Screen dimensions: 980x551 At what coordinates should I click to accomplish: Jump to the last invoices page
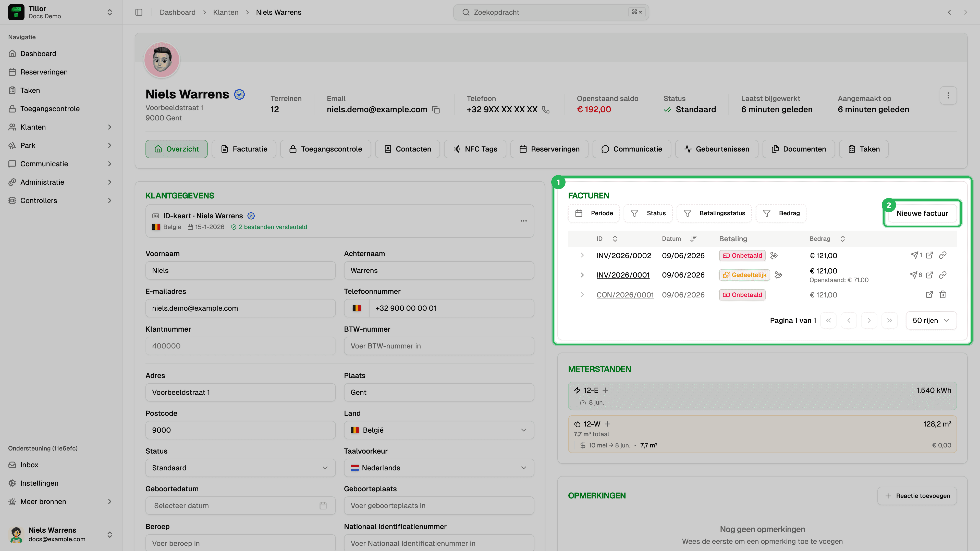889,321
